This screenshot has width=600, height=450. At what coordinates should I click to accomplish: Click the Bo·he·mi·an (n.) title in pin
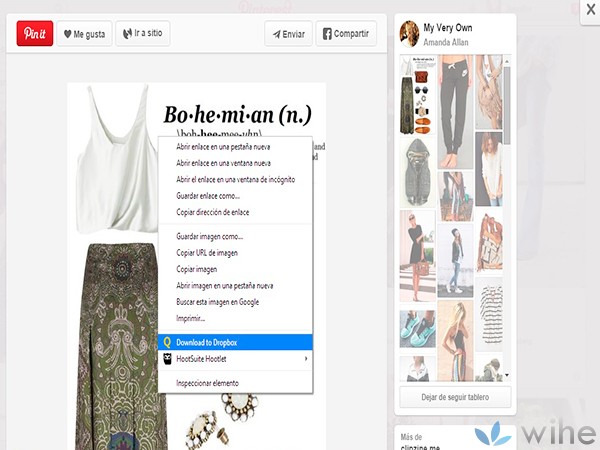pos(238,114)
